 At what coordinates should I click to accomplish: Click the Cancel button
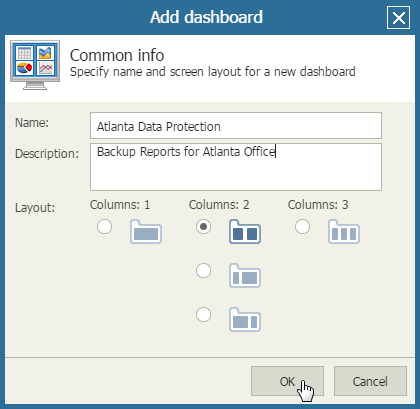[x=370, y=381]
